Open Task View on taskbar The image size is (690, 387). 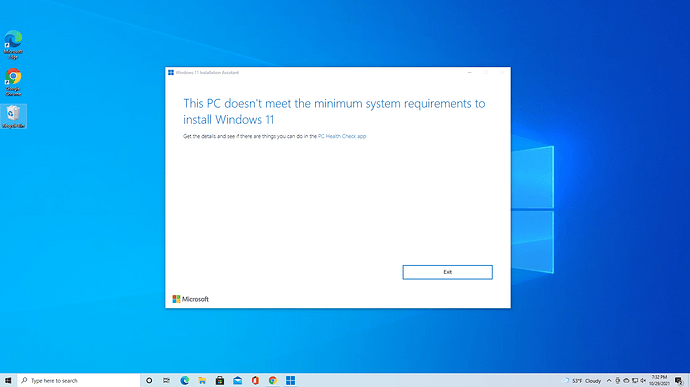point(166,380)
